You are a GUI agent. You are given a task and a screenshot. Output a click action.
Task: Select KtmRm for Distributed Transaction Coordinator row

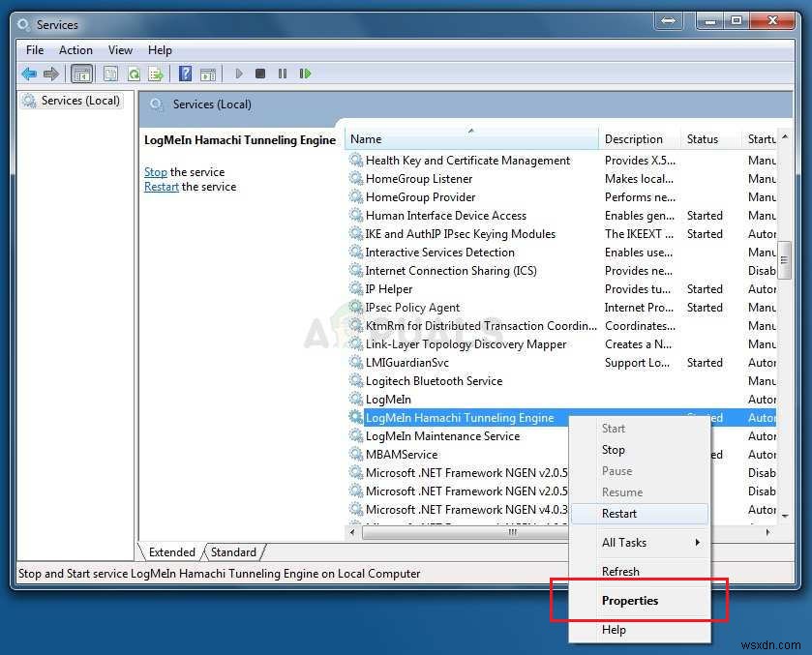tap(562, 326)
